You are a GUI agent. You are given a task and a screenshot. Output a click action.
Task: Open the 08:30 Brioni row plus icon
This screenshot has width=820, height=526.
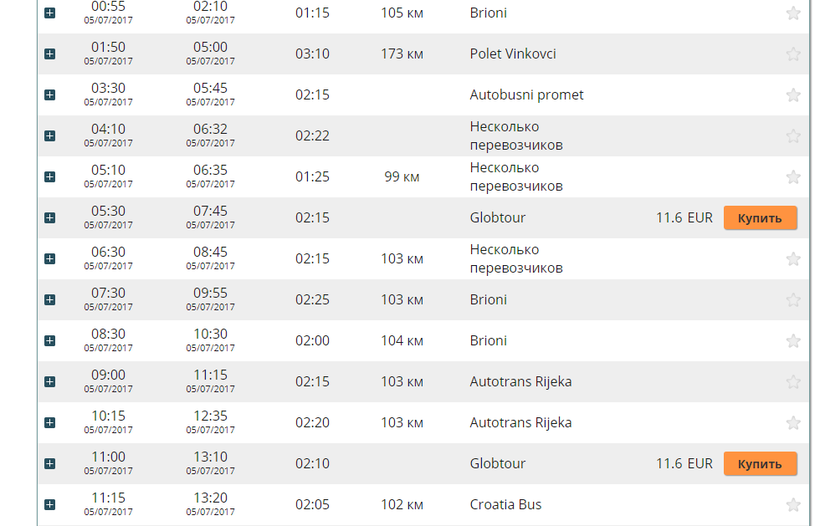(50, 341)
